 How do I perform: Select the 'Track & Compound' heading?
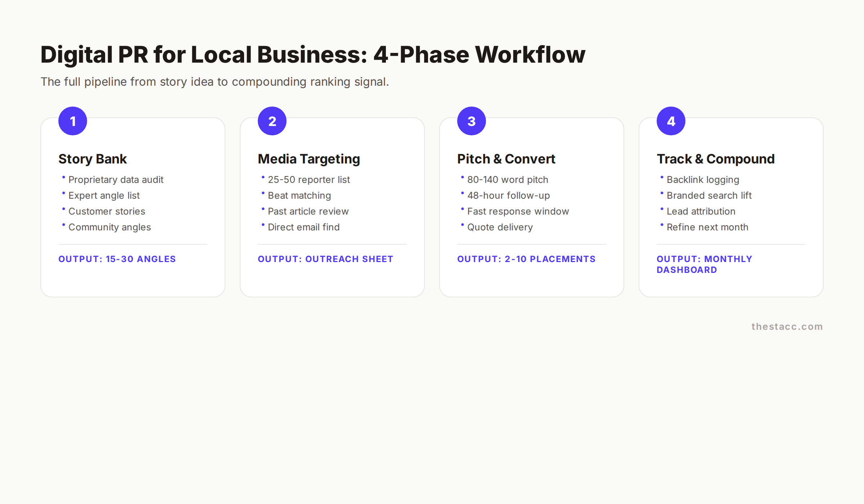coord(716,159)
